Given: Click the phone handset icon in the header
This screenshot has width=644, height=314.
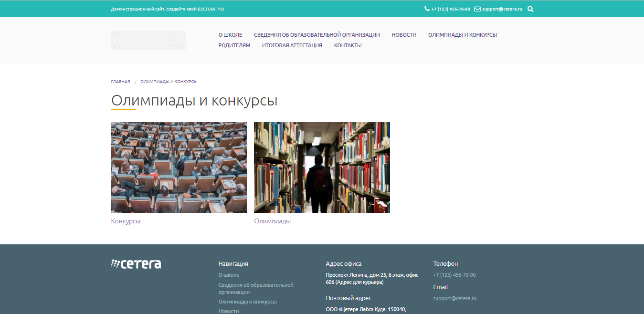Looking at the screenshot, I should [x=426, y=9].
